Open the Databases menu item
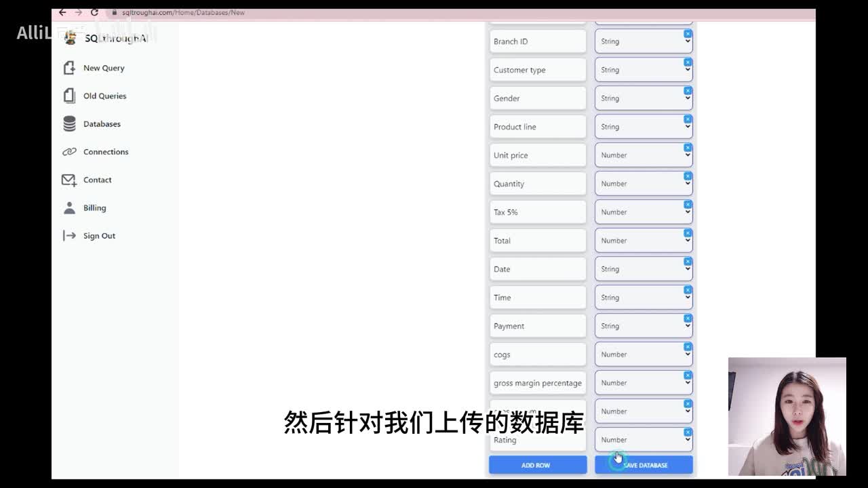 102,124
